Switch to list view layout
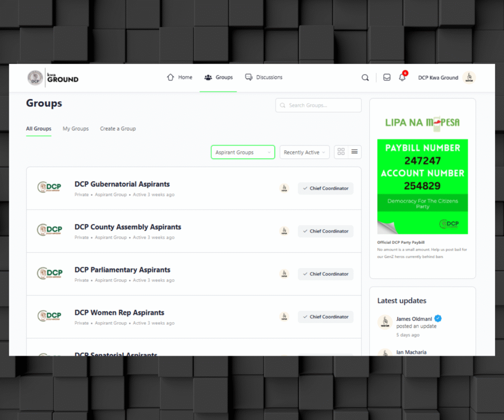 354,152
